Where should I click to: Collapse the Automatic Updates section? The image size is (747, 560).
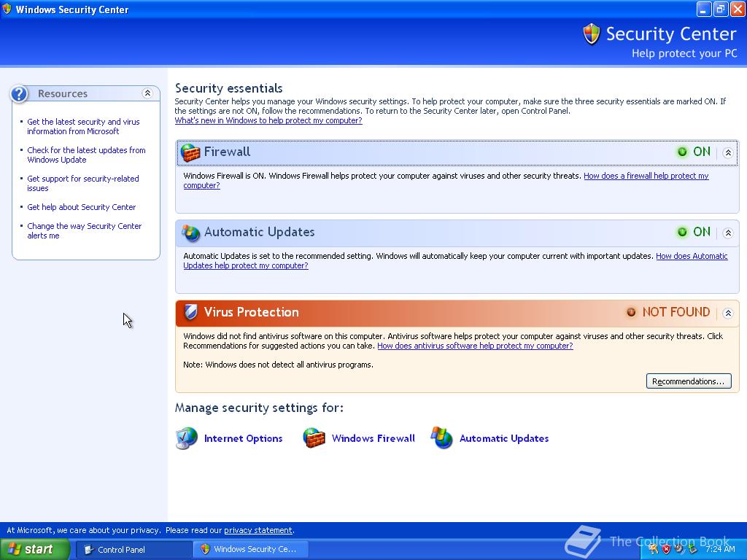728,233
